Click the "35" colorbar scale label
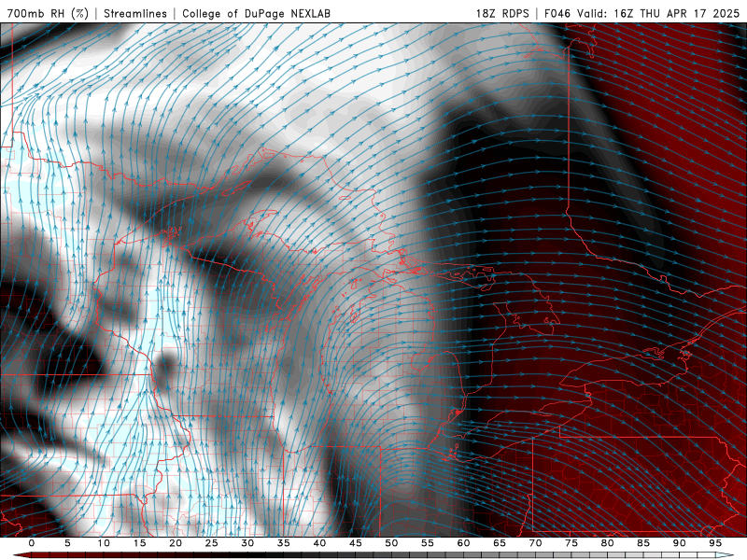747x560 pixels. (x=284, y=543)
